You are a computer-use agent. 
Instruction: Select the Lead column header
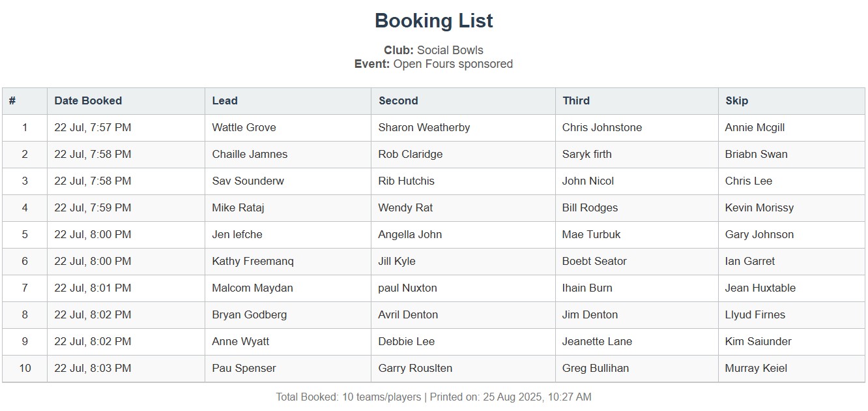(225, 100)
